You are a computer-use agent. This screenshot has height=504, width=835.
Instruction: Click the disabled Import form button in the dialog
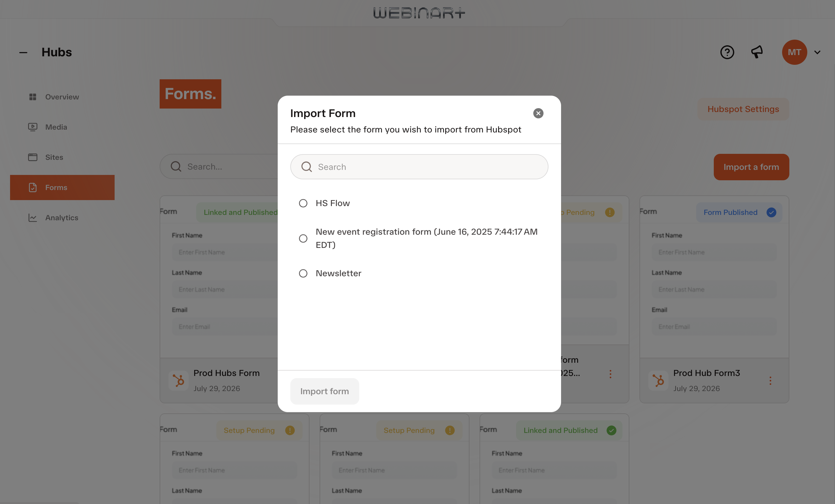click(325, 391)
